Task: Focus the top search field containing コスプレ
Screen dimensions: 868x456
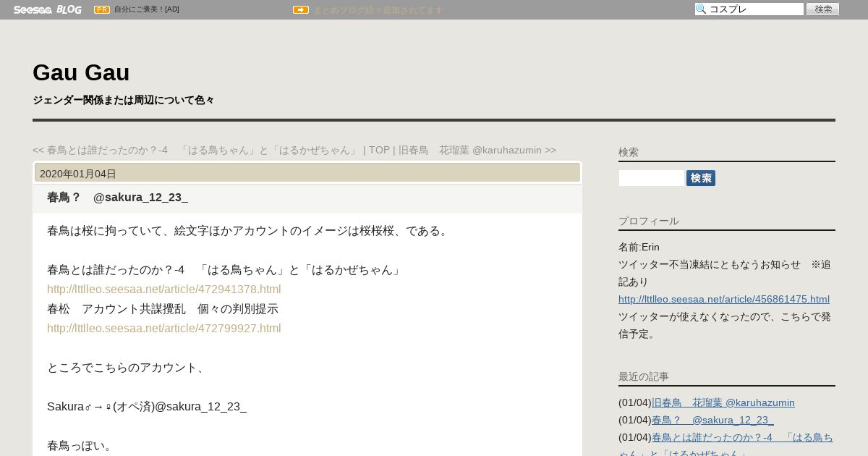Action: 749,9
